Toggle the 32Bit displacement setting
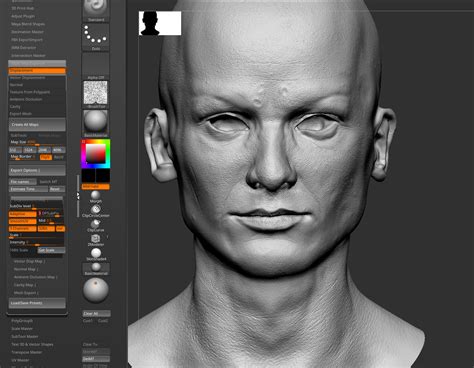This screenshot has width=474, height=368. click(x=46, y=229)
